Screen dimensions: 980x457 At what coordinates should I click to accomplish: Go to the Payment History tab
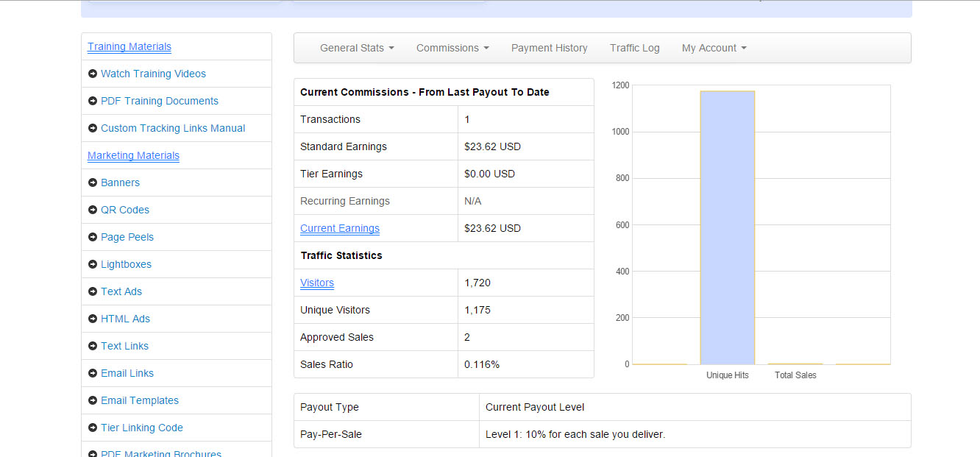pos(550,48)
